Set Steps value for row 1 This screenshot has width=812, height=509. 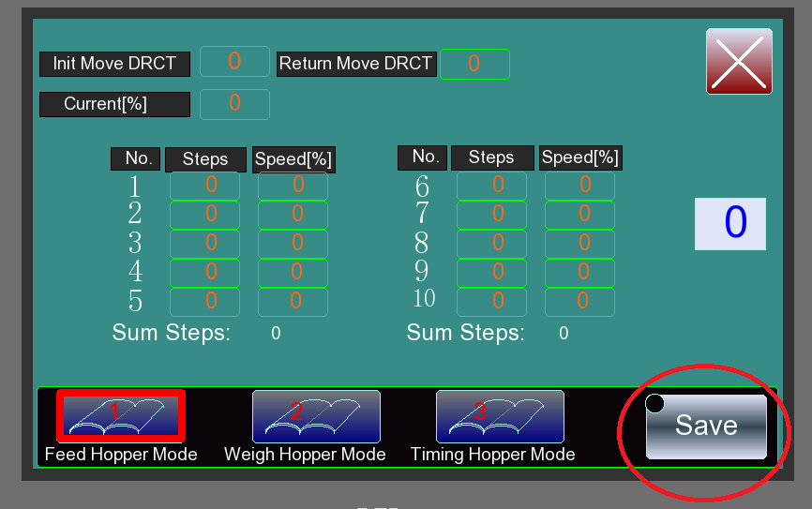[204, 186]
